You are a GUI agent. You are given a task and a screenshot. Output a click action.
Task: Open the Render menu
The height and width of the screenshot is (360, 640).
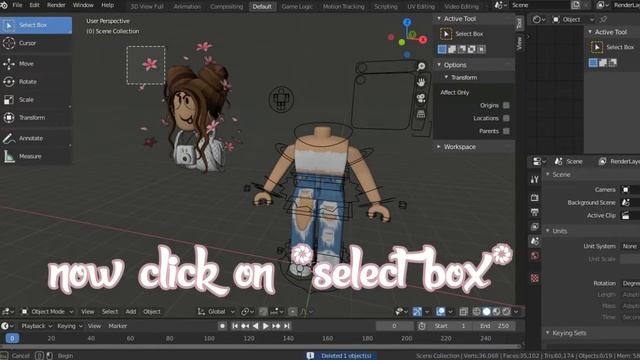[x=56, y=5]
